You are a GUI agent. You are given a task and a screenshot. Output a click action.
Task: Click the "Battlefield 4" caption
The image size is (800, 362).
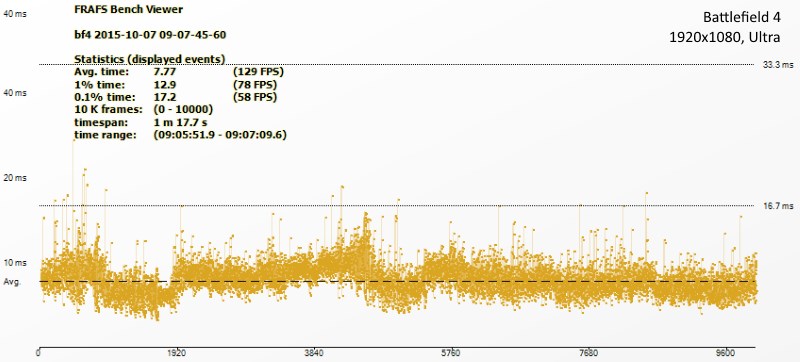[742, 17]
